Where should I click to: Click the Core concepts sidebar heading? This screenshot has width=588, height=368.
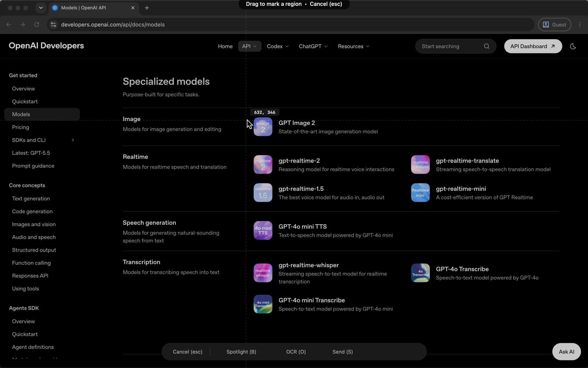click(27, 185)
